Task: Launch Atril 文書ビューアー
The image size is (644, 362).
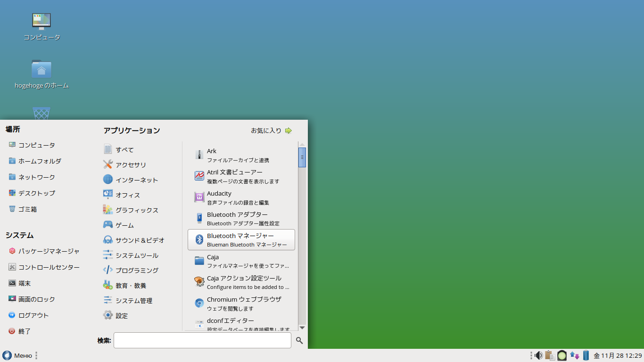Action: point(241,176)
